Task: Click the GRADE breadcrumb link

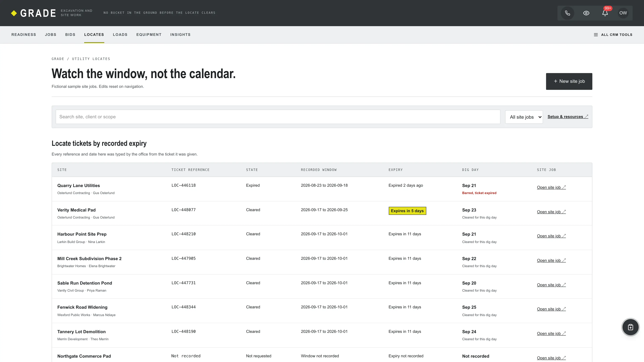Action: [58, 59]
